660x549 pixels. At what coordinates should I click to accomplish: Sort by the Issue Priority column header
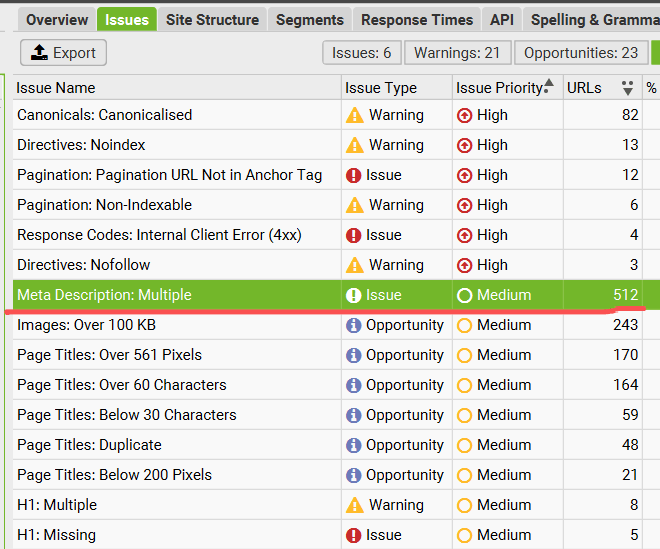(x=508, y=88)
